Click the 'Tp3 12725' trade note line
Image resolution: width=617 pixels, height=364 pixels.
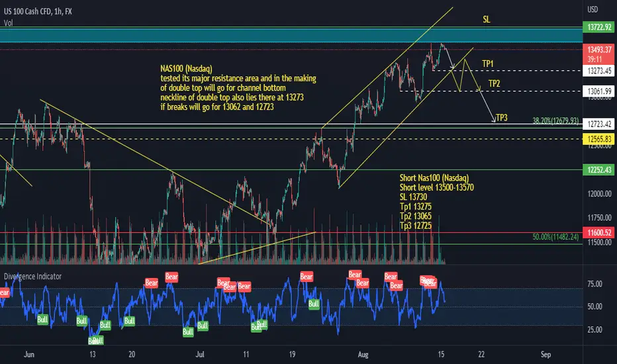tap(416, 226)
